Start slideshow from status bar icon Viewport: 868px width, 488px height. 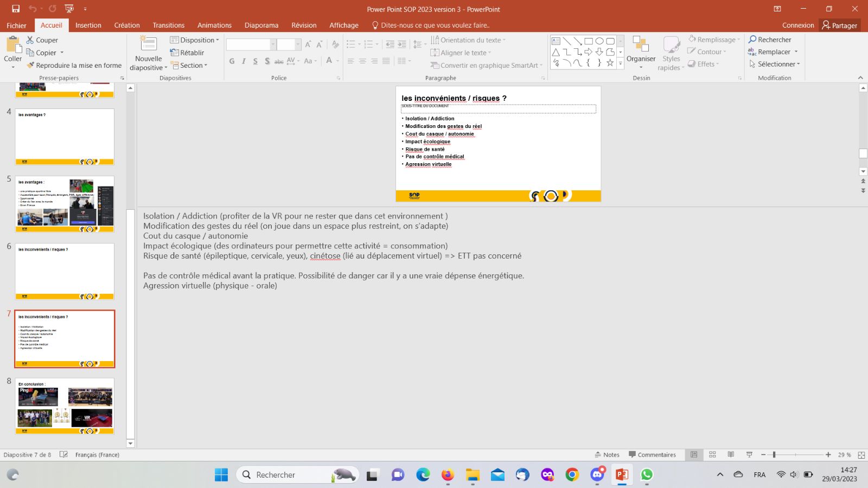749,454
